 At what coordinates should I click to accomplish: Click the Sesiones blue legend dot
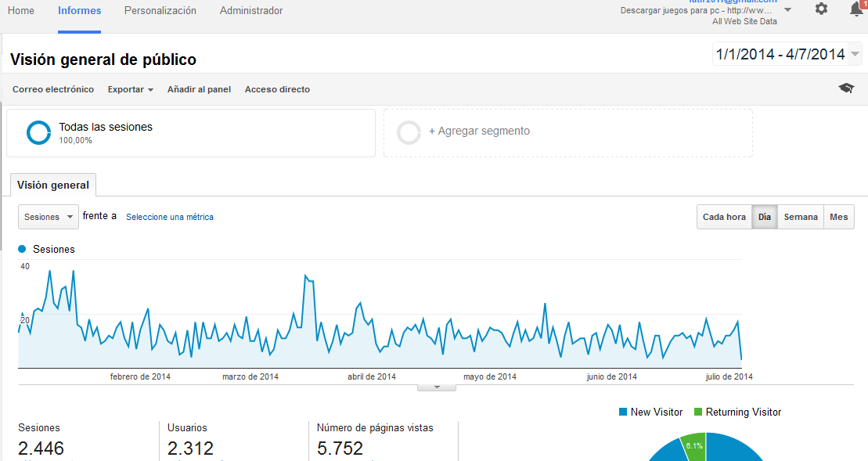pos(22,249)
